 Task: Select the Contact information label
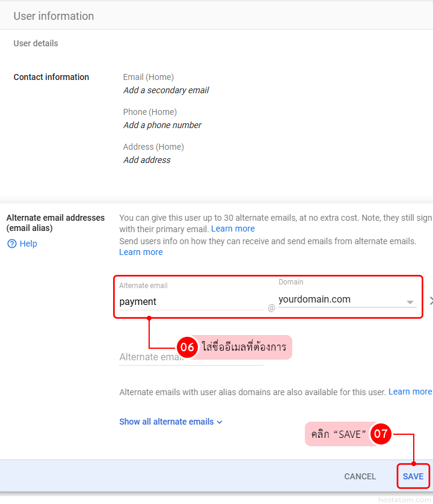(51, 77)
